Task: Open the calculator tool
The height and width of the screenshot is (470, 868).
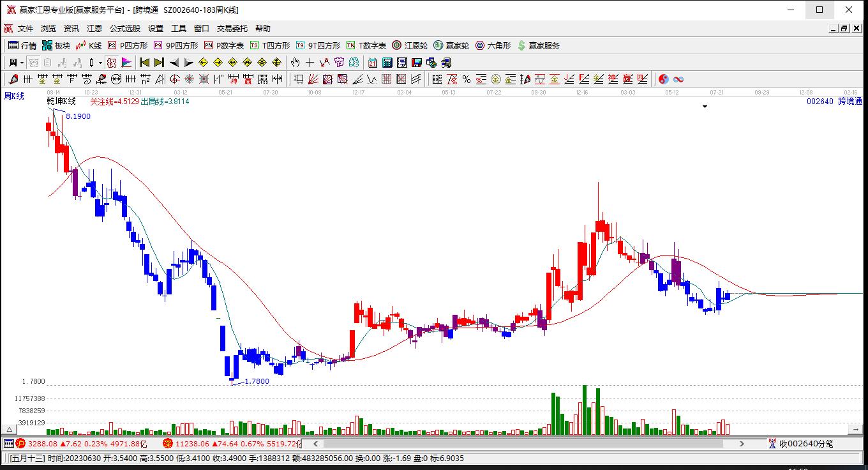Action: tap(387, 63)
